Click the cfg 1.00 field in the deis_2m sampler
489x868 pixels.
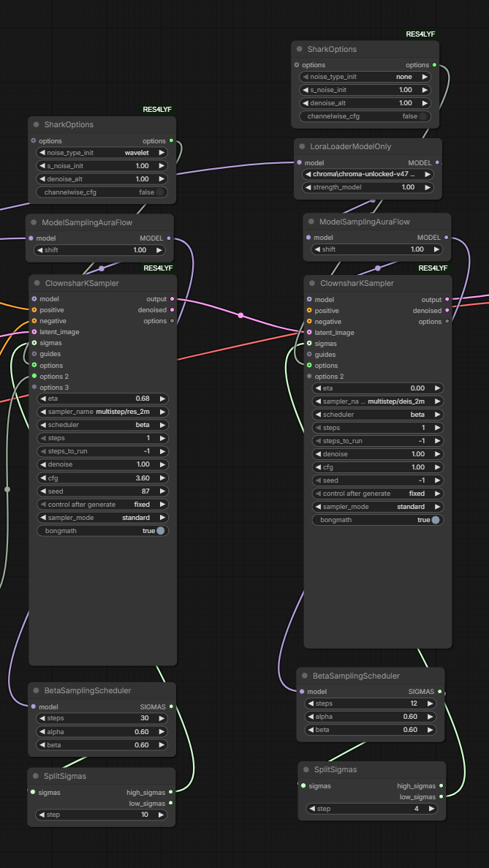pos(378,467)
